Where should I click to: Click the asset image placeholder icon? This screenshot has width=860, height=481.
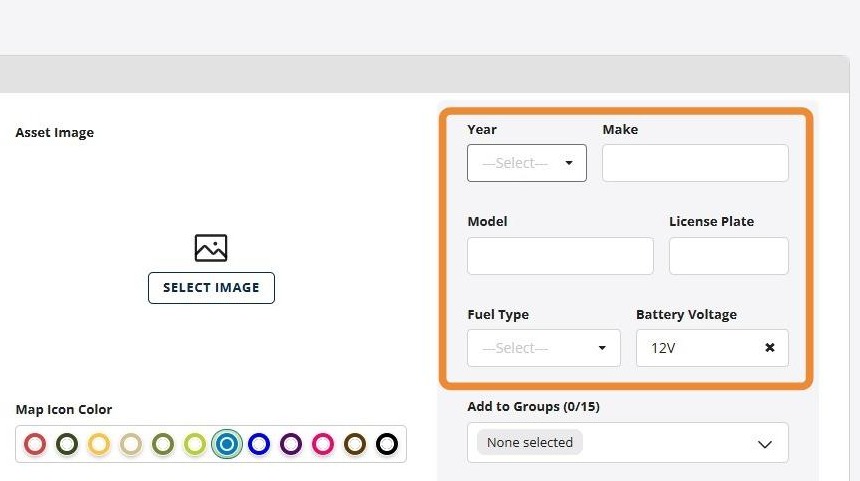211,248
